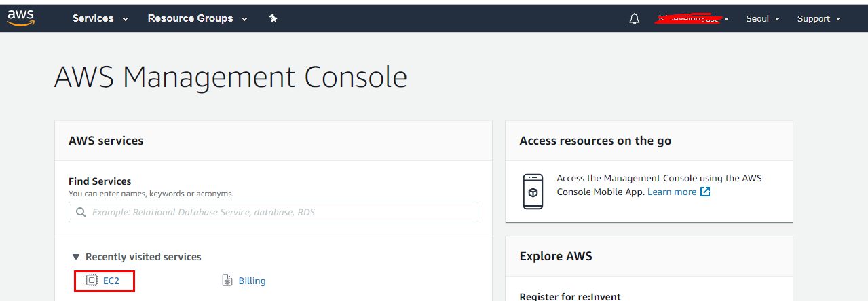Click the AWS logo home icon
The height and width of the screenshot is (301, 868).
[x=21, y=18]
